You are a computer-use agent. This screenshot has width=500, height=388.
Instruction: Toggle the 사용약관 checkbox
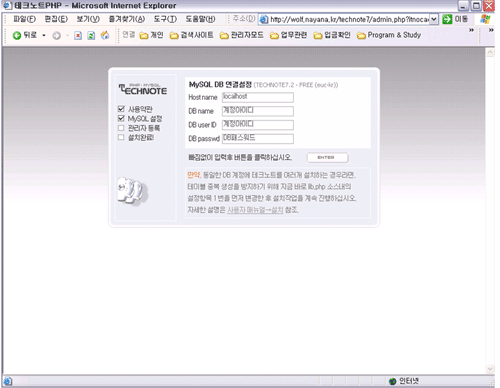(x=121, y=109)
